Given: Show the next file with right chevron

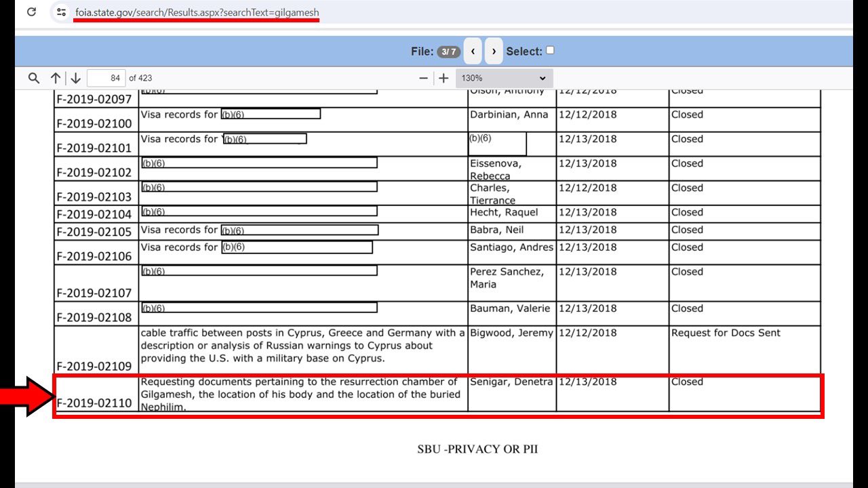Looking at the screenshot, I should (x=494, y=51).
